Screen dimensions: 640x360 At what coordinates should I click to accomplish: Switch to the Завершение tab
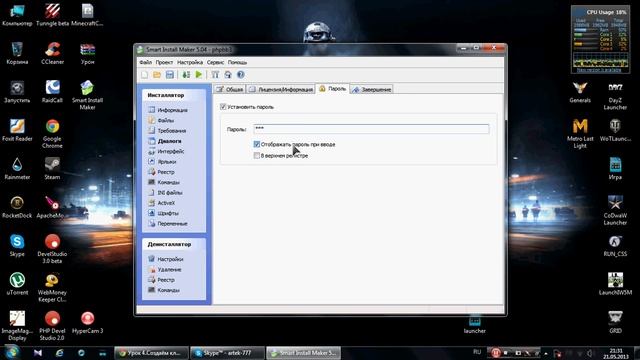tap(372, 89)
